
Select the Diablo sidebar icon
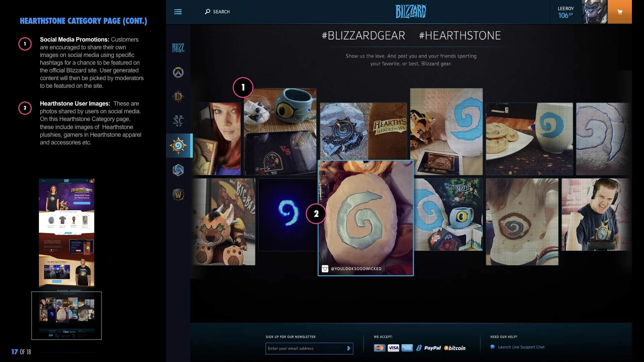[x=178, y=97]
